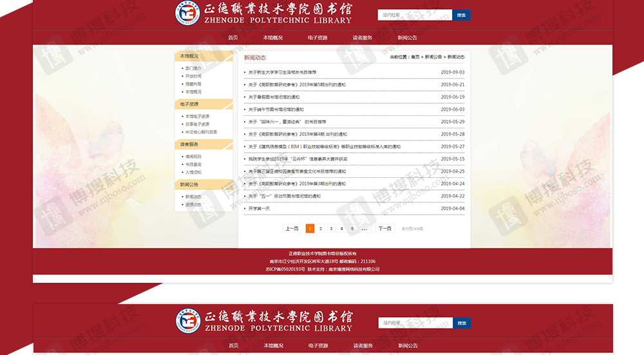
Task: Go to page 2 of news list
Action: pos(321,229)
